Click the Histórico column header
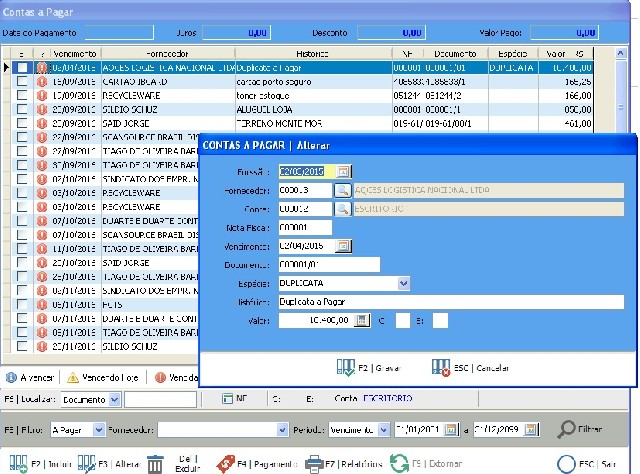The height and width of the screenshot is (474, 640). coord(311,53)
